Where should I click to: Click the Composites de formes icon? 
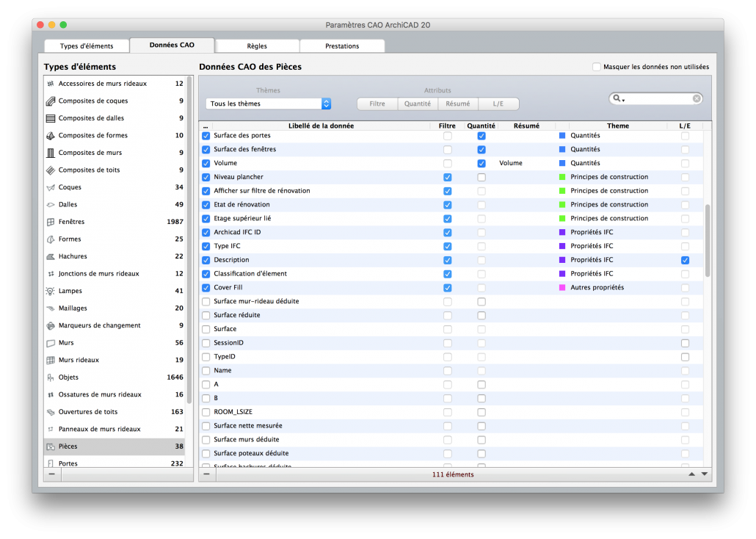tap(51, 136)
